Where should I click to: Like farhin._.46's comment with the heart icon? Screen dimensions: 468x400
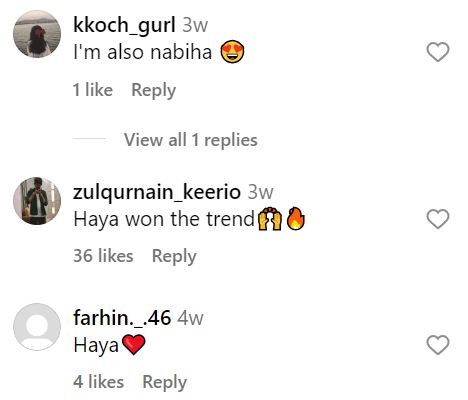pos(438,345)
